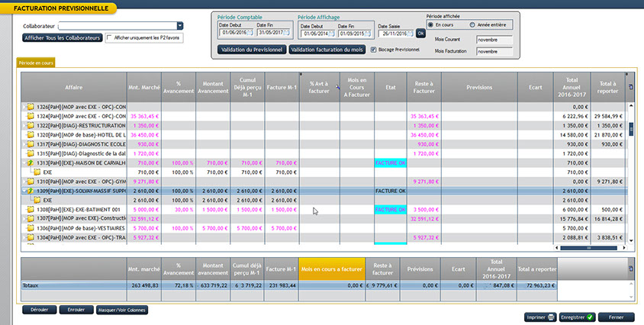Image resolution: width=644 pixels, height=325 pixels.
Task: Open the Période Comptable Date Debut picker
Action: [x=250, y=33]
